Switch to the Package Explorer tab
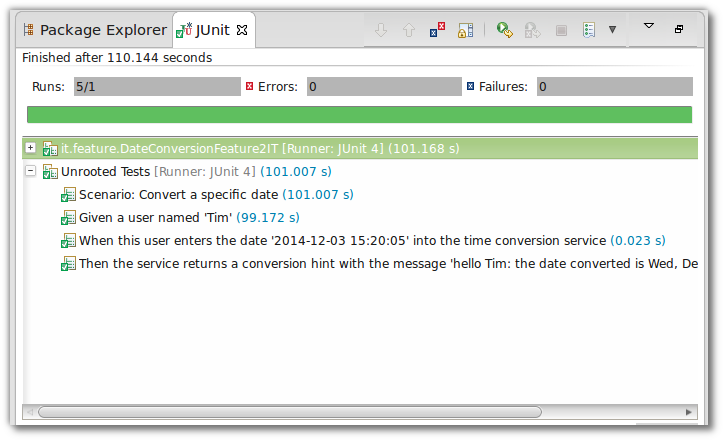Screen dimensions: 724x441 (x=94, y=30)
